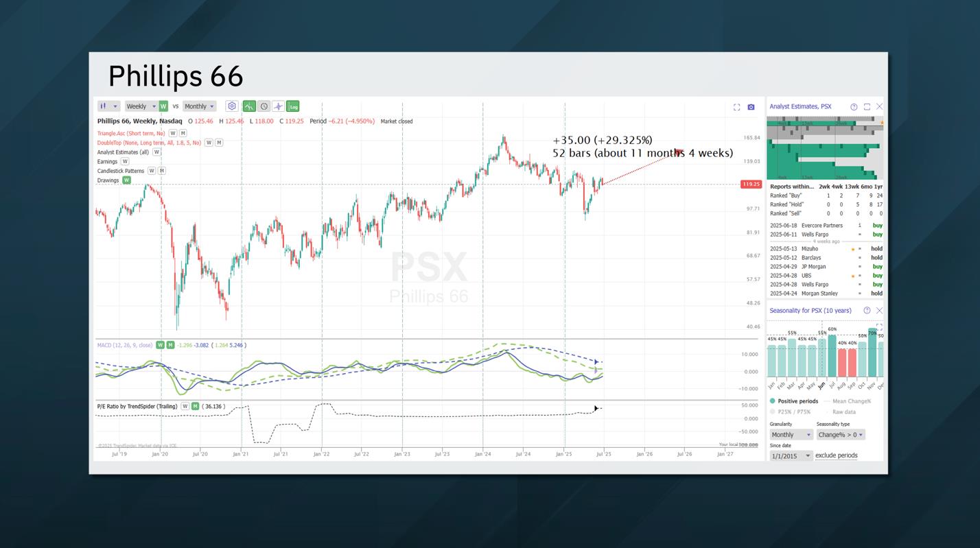Take a chart snapshot with camera icon

coord(751,107)
